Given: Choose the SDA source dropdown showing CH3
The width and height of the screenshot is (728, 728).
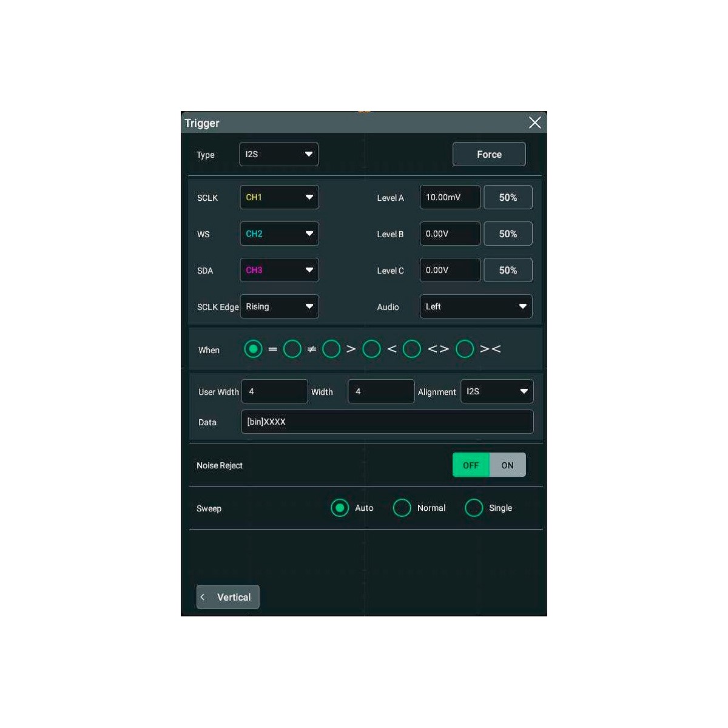Looking at the screenshot, I should coord(279,270).
